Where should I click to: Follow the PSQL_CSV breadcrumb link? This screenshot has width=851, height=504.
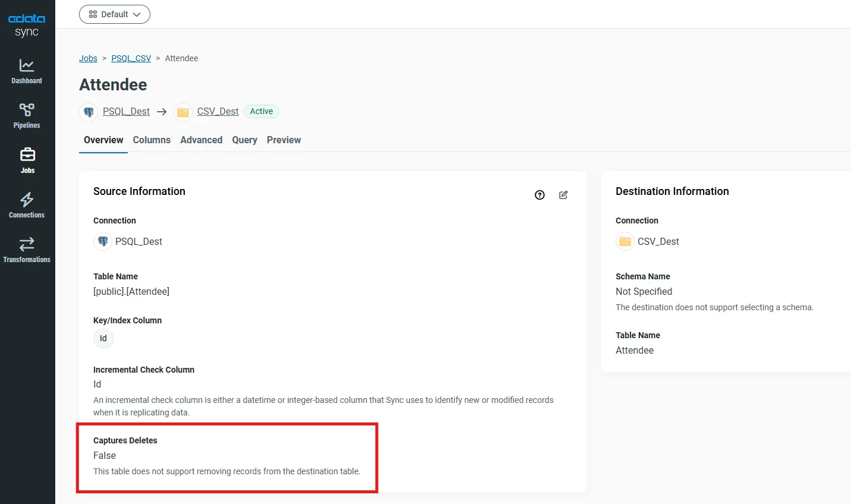(x=131, y=58)
